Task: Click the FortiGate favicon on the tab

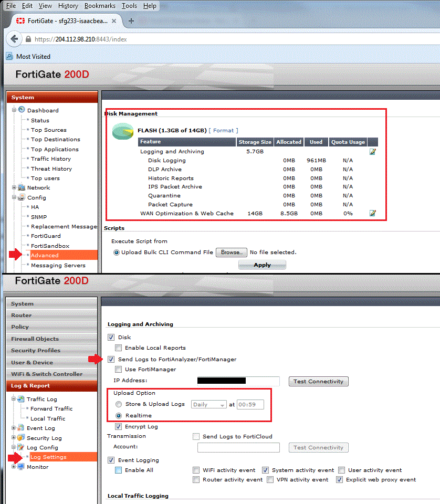Action: (x=20, y=21)
